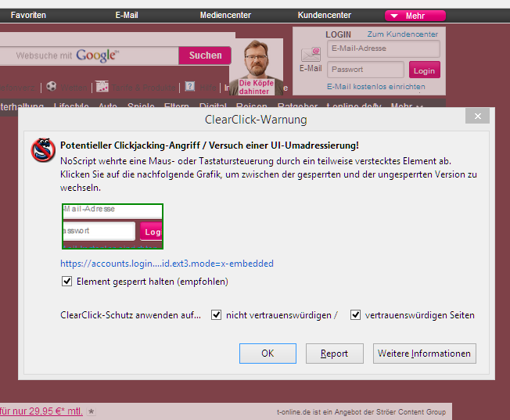Click the Hilfe link

208,88
